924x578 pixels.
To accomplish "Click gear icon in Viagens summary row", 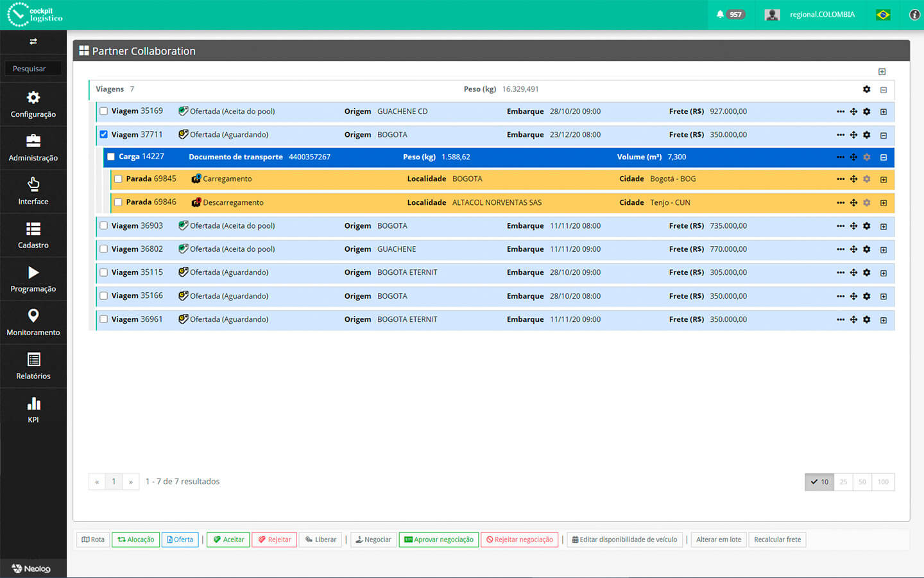I will 866,89.
